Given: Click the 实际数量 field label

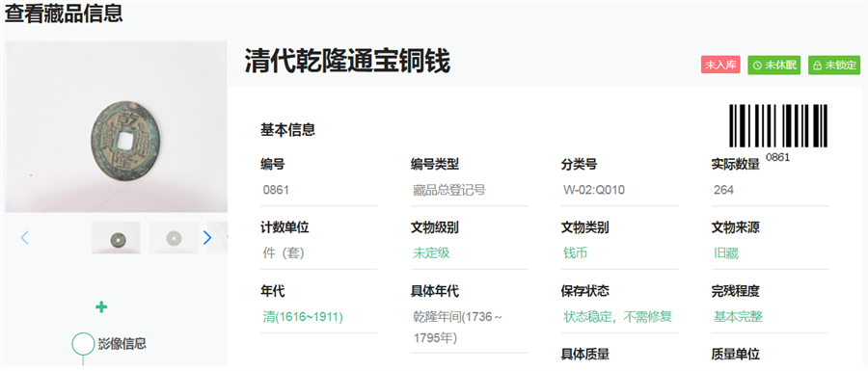Looking at the screenshot, I should (x=735, y=164).
